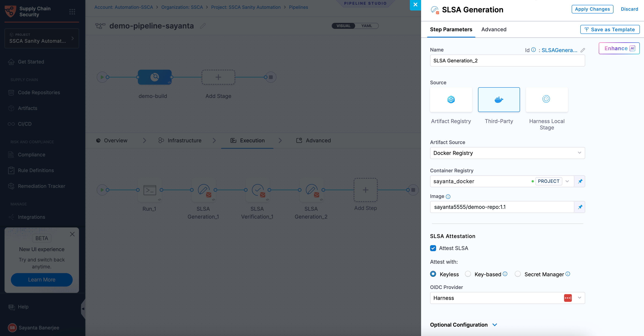
Task: Click into the Name input field
Action: click(x=507, y=60)
